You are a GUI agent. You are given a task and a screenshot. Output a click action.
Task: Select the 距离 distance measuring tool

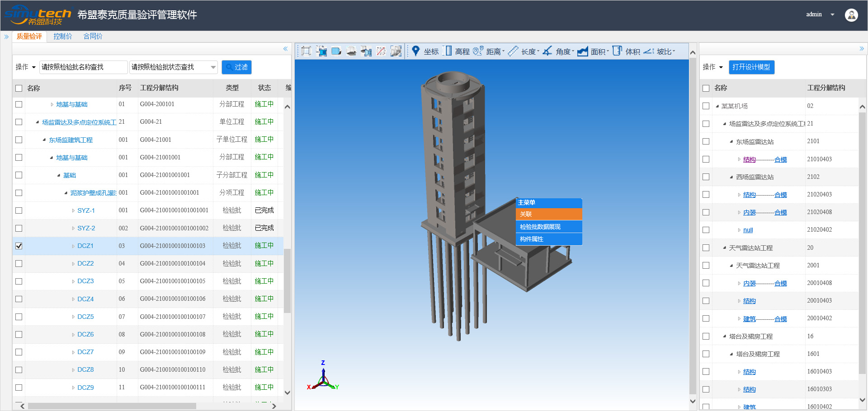click(489, 51)
